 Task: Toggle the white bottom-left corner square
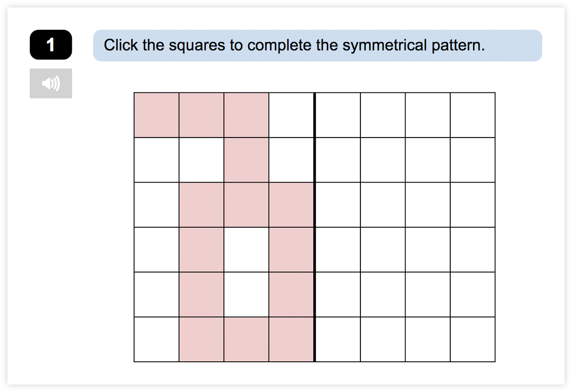(156, 339)
